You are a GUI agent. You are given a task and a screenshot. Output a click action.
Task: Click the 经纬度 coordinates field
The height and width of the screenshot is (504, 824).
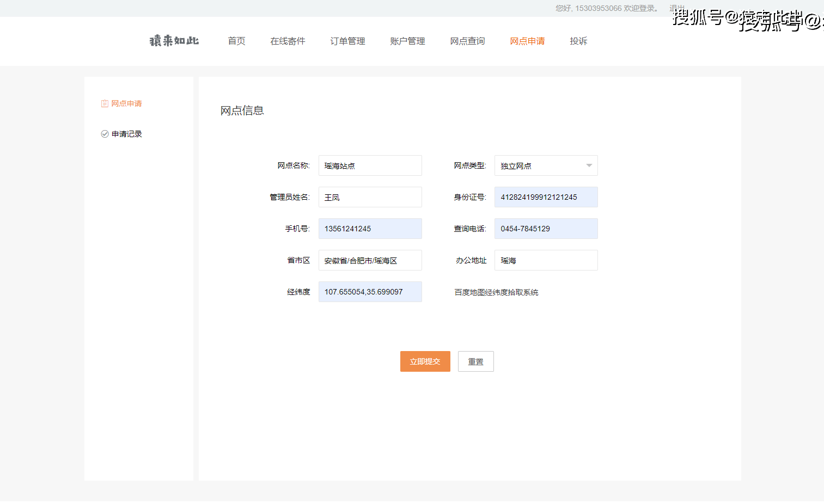(370, 292)
